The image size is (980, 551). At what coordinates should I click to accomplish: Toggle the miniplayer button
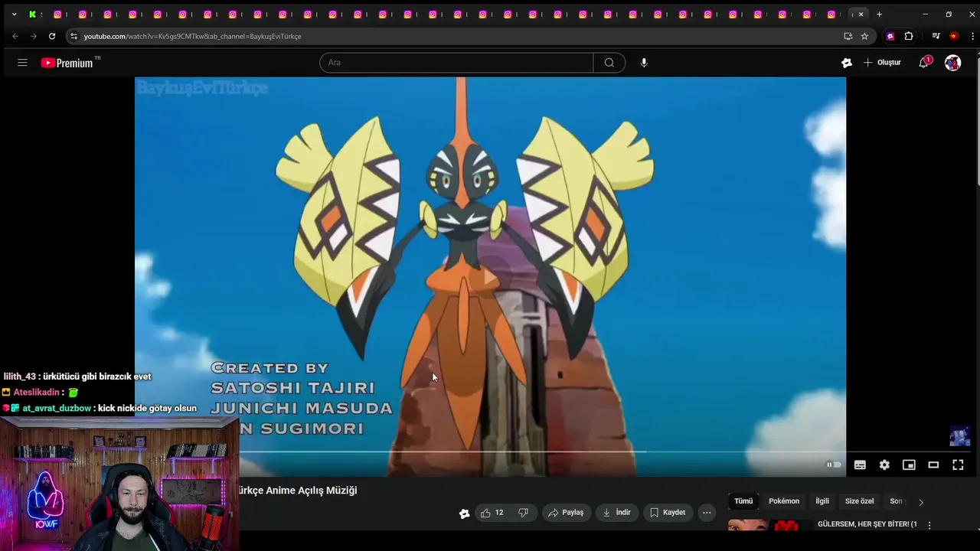(x=909, y=465)
